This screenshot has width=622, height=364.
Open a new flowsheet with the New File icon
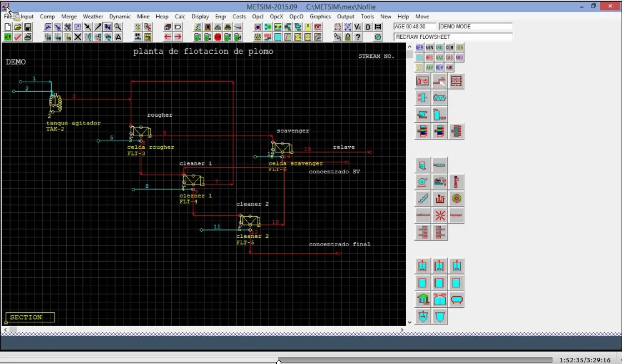click(7, 26)
